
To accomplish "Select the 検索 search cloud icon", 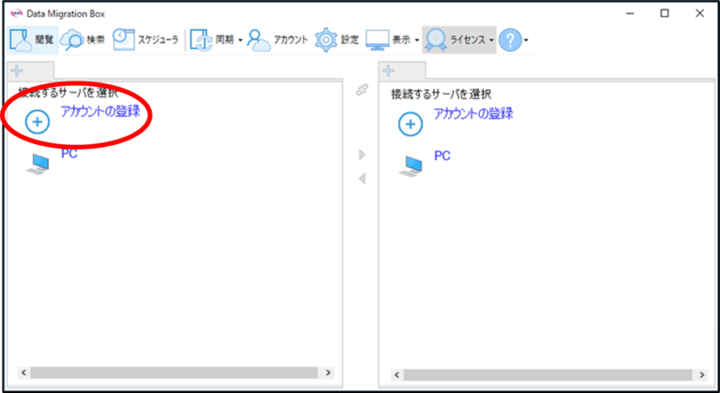I will (72, 40).
